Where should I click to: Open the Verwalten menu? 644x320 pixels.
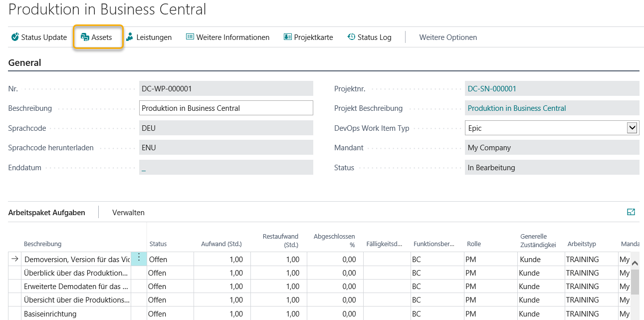128,212
